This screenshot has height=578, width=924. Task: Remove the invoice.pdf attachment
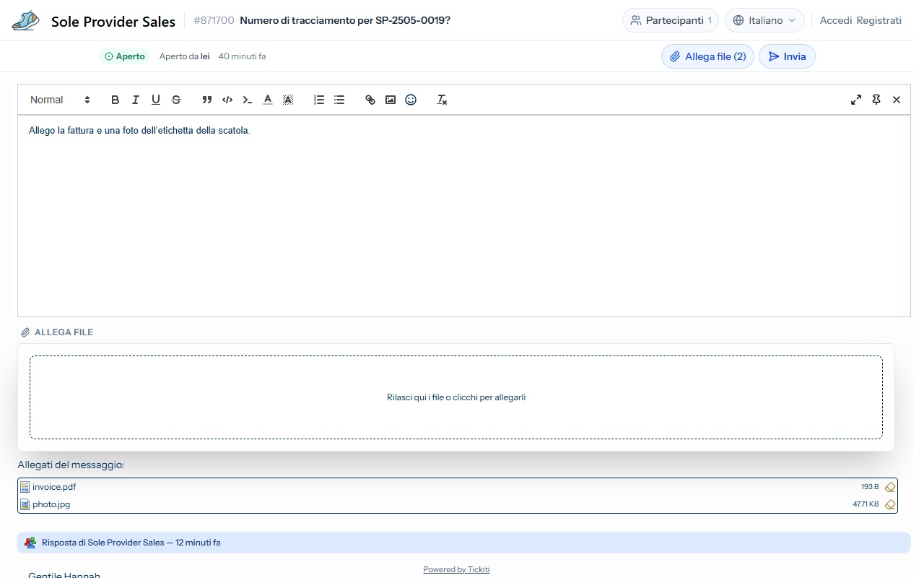(890, 487)
